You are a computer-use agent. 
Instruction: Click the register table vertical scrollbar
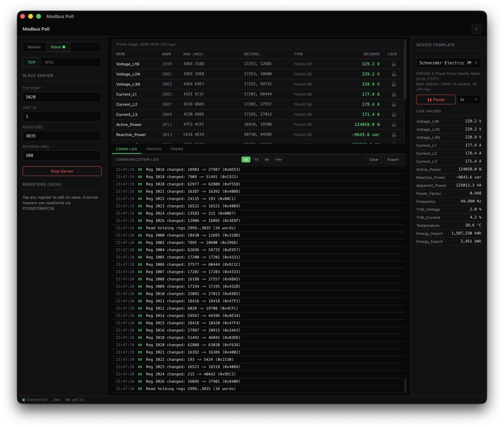pyautogui.click(x=405, y=69)
